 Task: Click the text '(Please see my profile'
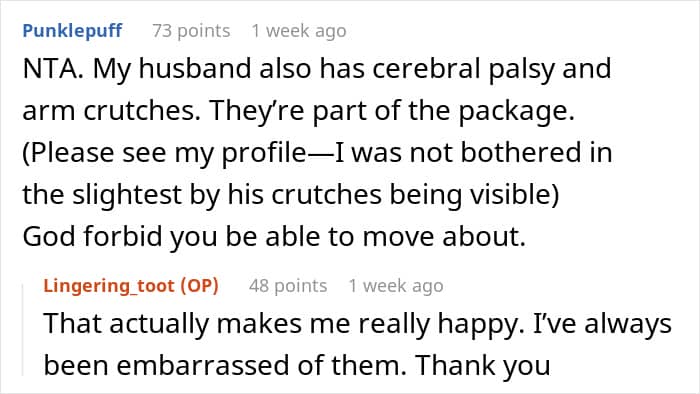click(x=164, y=153)
